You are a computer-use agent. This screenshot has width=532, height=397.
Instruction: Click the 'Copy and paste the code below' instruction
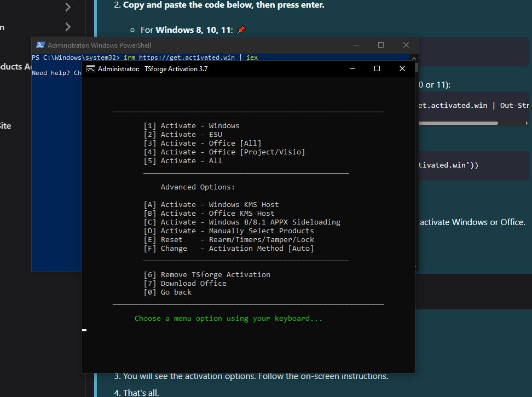pos(224,5)
